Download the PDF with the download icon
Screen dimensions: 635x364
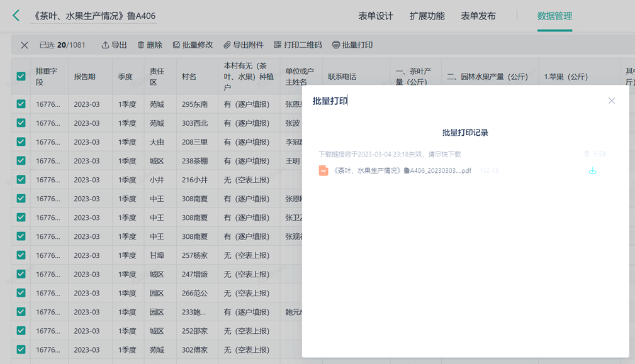tap(592, 170)
